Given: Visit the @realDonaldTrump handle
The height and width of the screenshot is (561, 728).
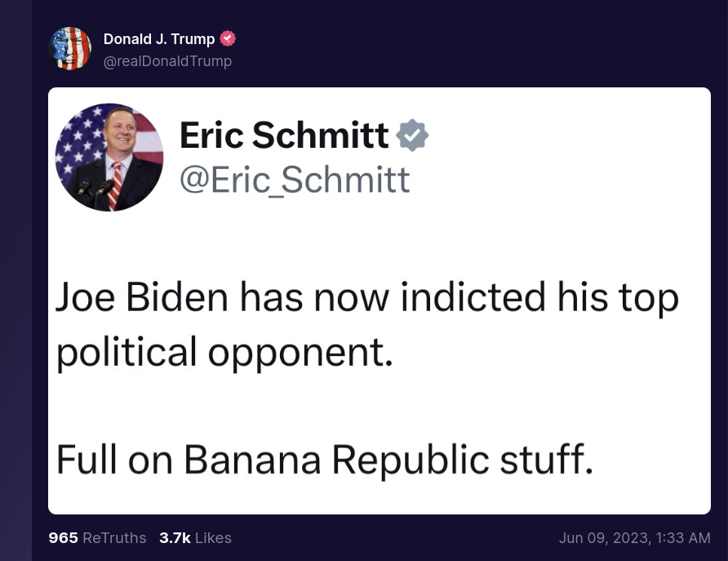Looking at the screenshot, I should 167,61.
